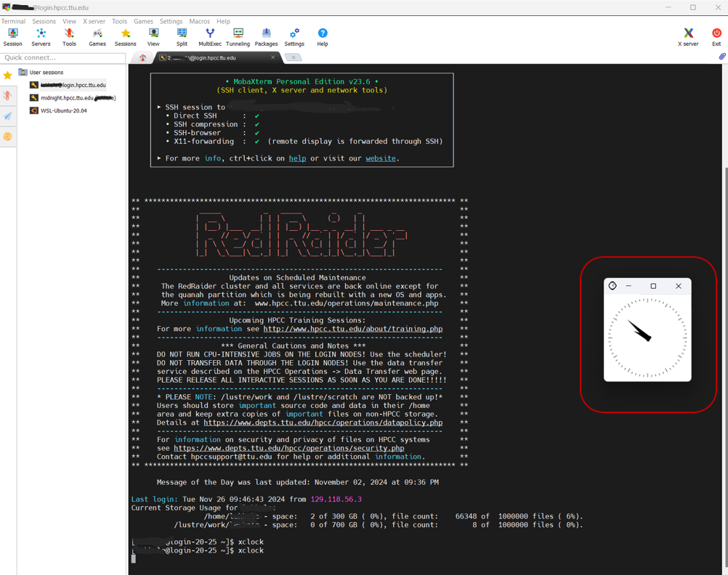Toggle the X server icon

point(688,37)
